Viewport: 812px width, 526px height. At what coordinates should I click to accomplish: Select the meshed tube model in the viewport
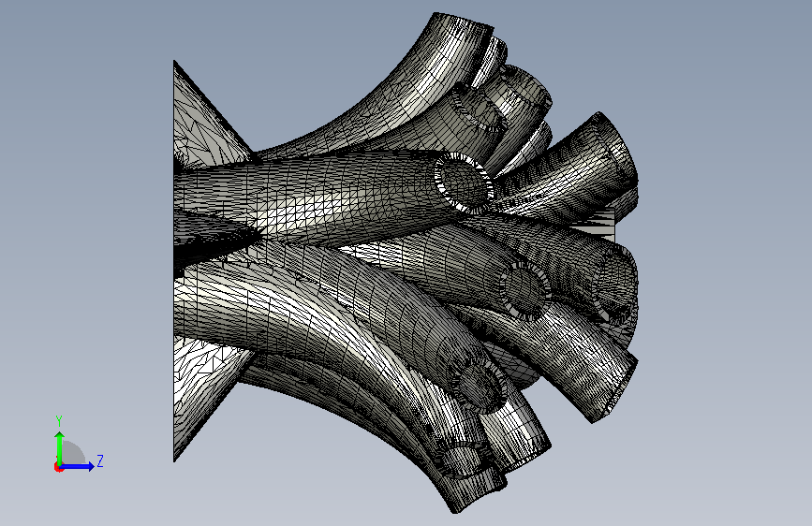(x=406, y=262)
